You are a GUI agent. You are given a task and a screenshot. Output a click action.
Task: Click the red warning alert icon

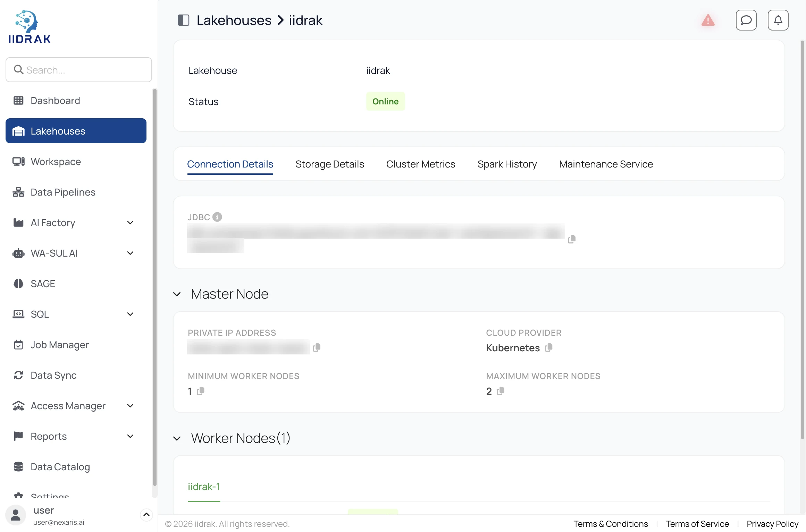pos(708,20)
